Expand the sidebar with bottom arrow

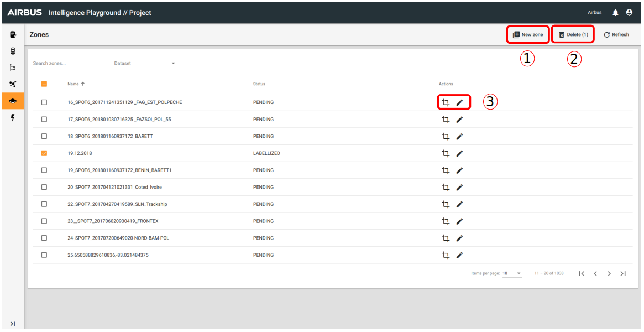point(13,324)
